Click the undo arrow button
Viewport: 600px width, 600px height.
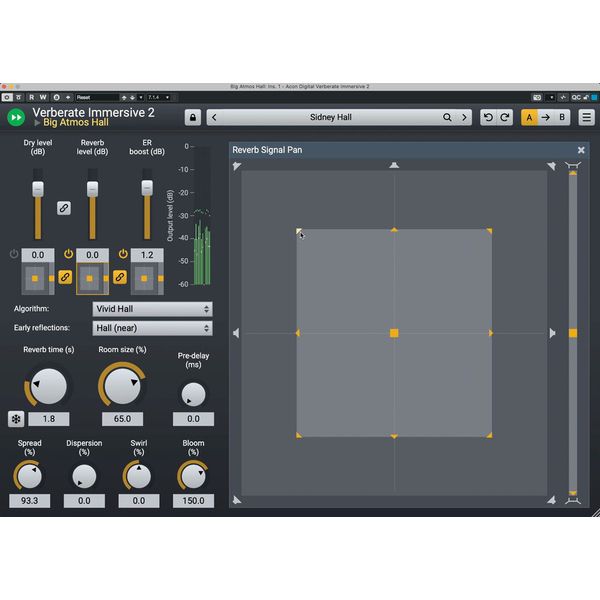click(x=488, y=117)
